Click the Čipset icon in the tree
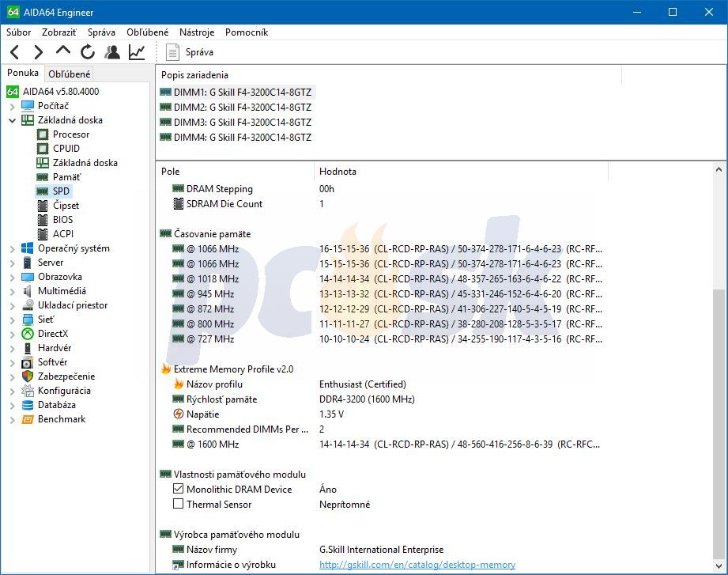 coord(42,206)
